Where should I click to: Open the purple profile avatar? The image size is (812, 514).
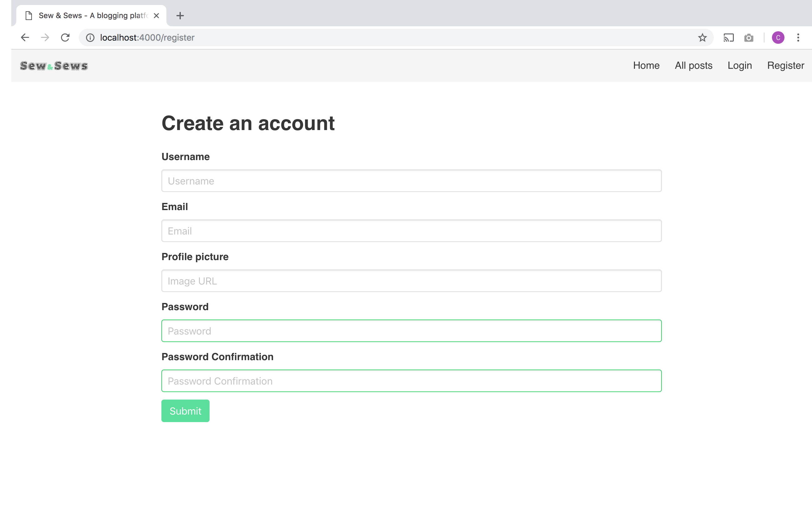[778, 38]
